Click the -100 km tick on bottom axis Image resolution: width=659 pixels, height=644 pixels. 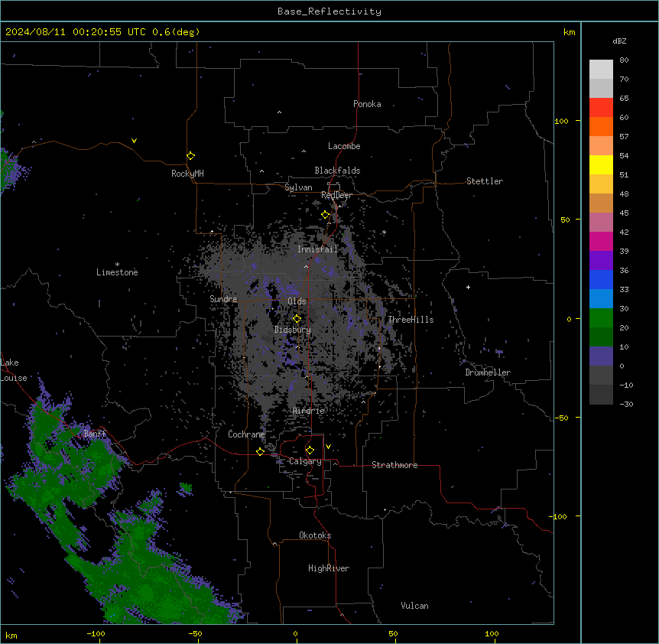tap(96, 633)
